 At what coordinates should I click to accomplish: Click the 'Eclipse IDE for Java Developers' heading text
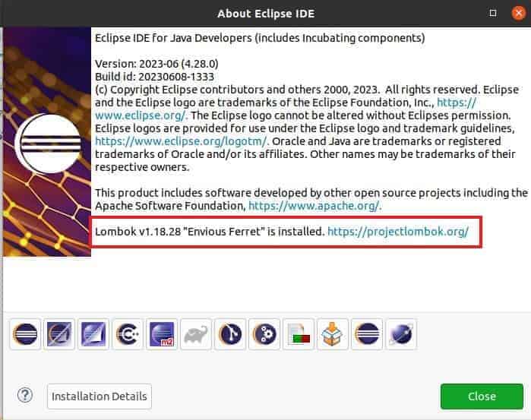(x=173, y=38)
